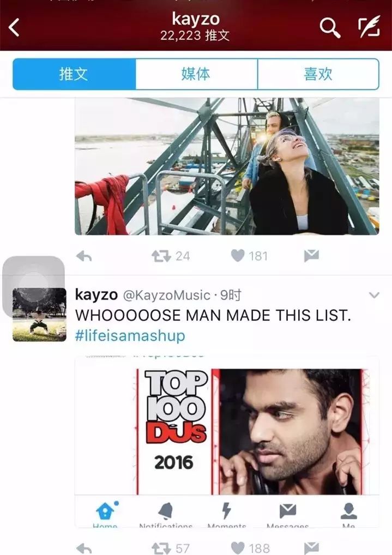The width and height of the screenshot is (392, 555).
Task: Tap the kayzo profile avatar
Action: [39, 315]
